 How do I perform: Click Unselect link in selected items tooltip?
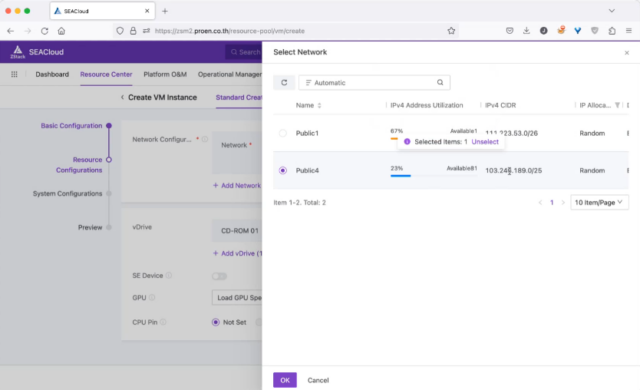[485, 142]
